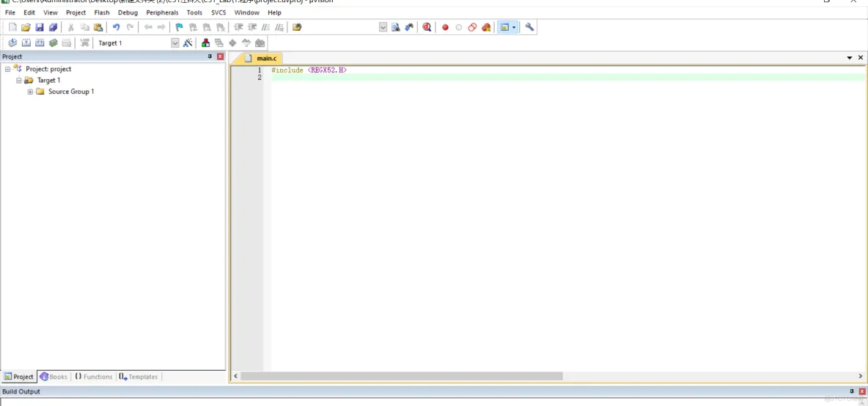Place cursor on line 2 of editor
The width and height of the screenshot is (868, 406).
pos(568,78)
